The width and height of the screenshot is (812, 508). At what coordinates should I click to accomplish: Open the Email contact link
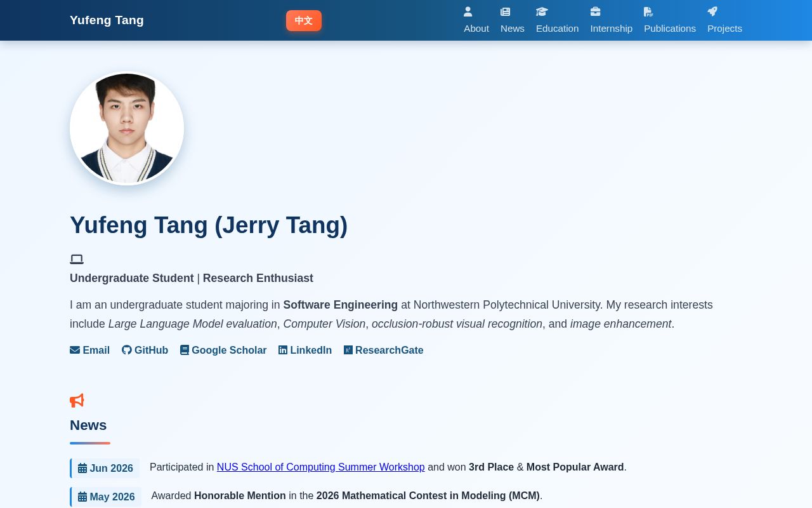tap(90, 350)
